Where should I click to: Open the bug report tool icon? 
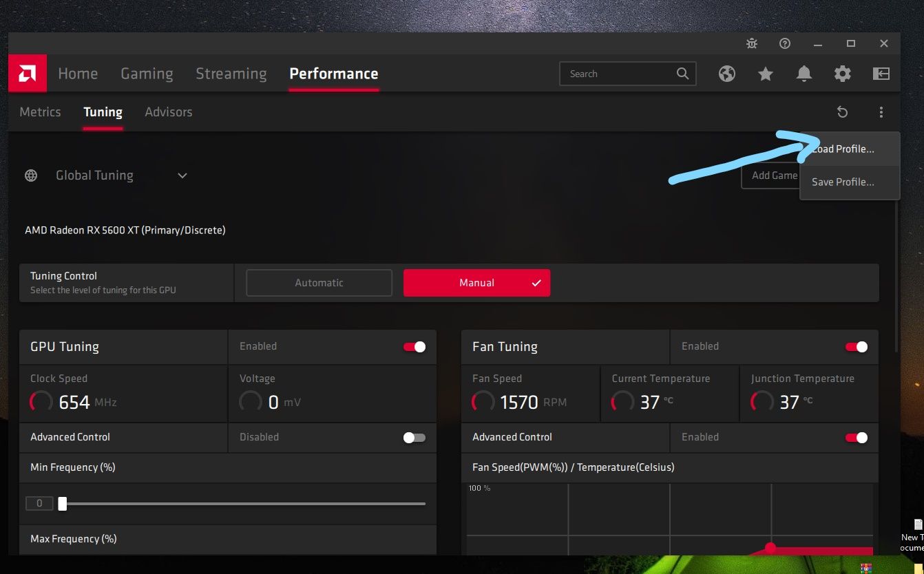point(752,43)
